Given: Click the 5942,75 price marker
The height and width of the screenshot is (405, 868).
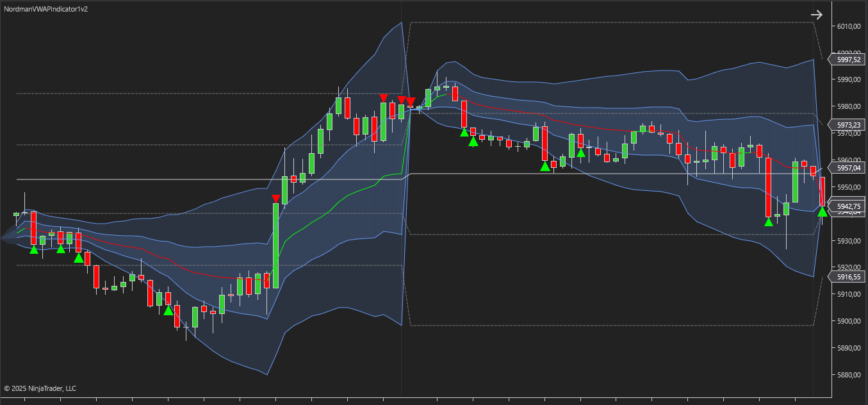Looking at the screenshot, I should [x=846, y=206].
